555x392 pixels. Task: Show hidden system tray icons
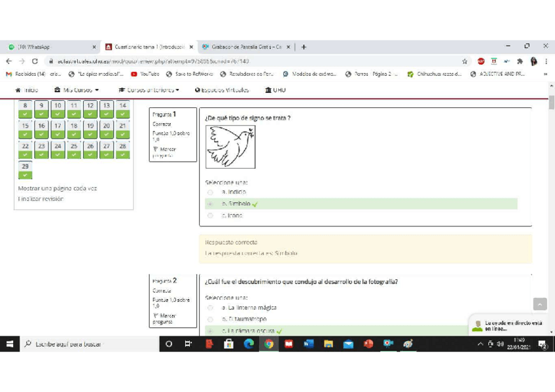click(x=481, y=344)
